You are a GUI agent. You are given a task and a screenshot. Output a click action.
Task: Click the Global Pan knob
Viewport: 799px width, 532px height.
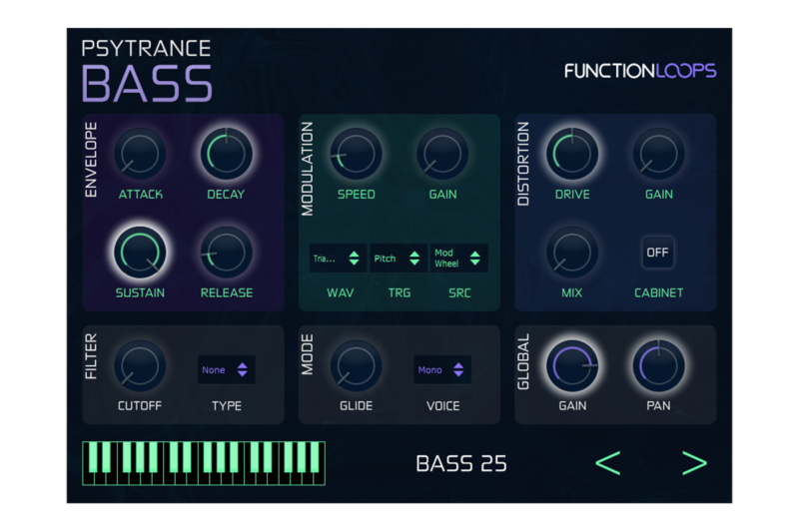tap(658, 365)
